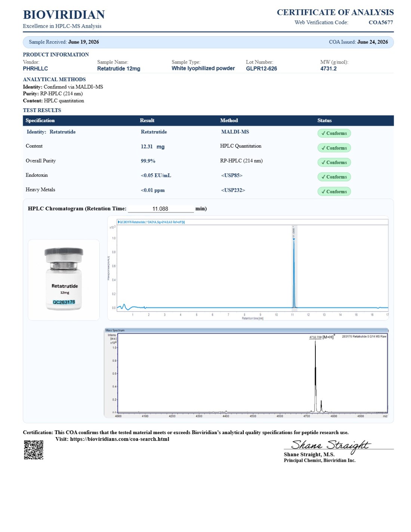Click the TEST RESULTS section heading

coord(42,111)
